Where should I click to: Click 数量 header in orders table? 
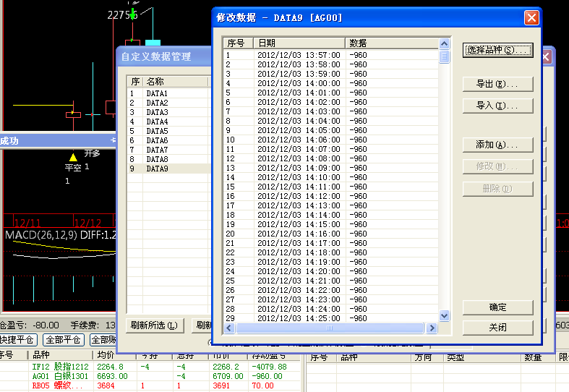point(538,357)
